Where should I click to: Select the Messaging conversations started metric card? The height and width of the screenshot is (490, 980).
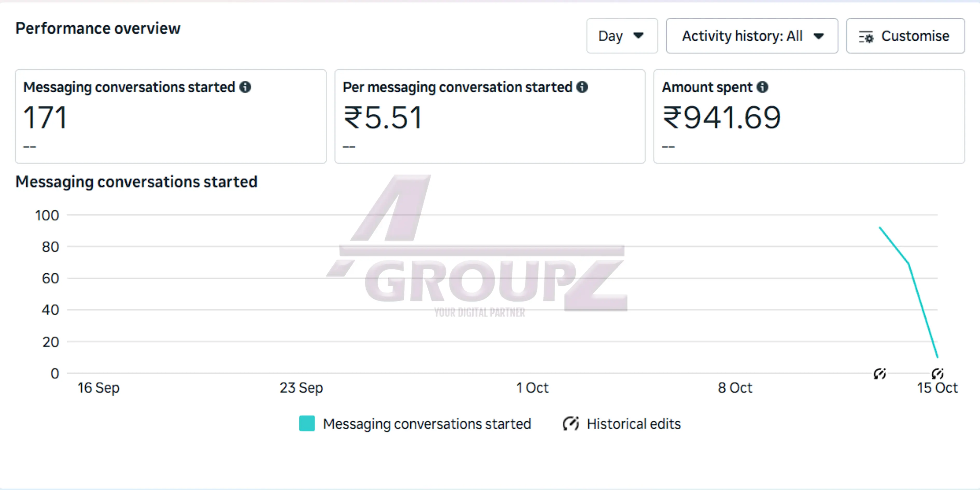click(x=170, y=116)
